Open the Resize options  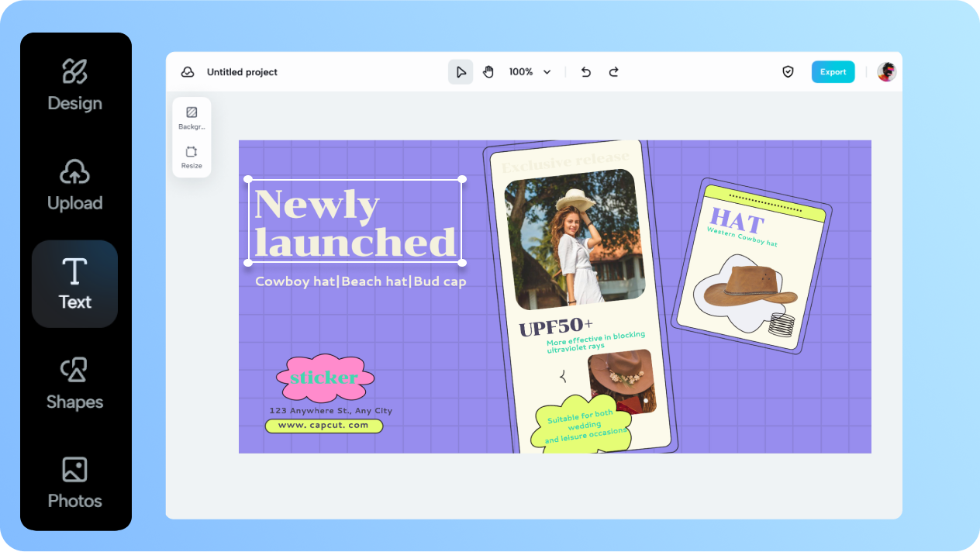pos(192,155)
